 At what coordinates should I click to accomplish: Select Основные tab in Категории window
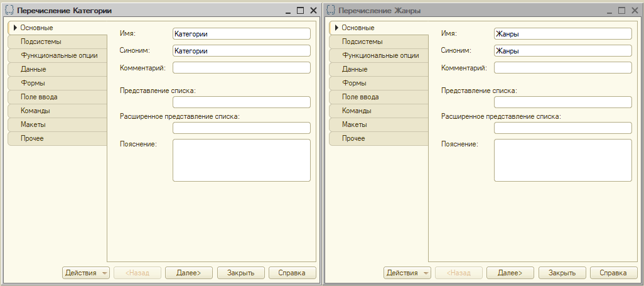click(58, 28)
